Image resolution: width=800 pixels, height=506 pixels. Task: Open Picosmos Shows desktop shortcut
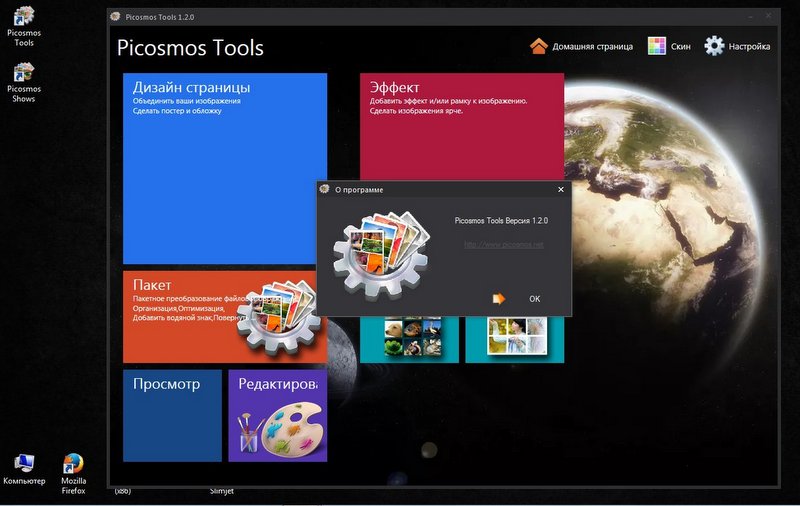point(24,83)
